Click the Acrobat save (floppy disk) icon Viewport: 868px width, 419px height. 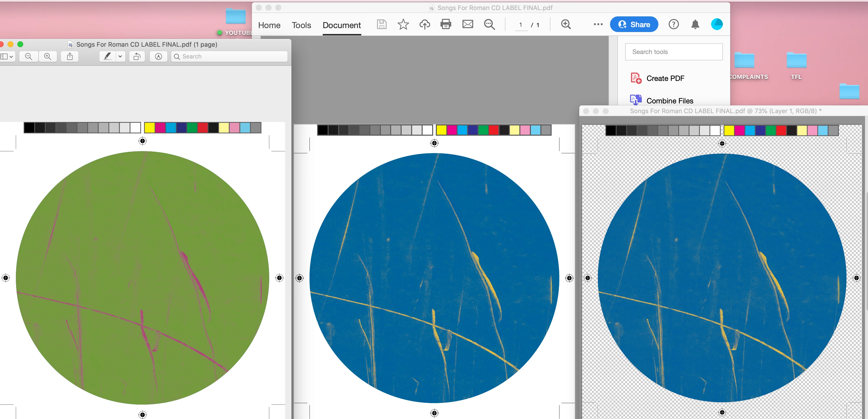tap(381, 24)
